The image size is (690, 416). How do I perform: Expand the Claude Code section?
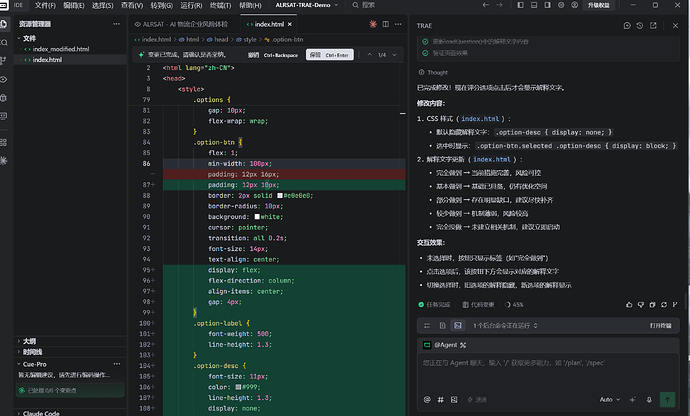(40, 413)
